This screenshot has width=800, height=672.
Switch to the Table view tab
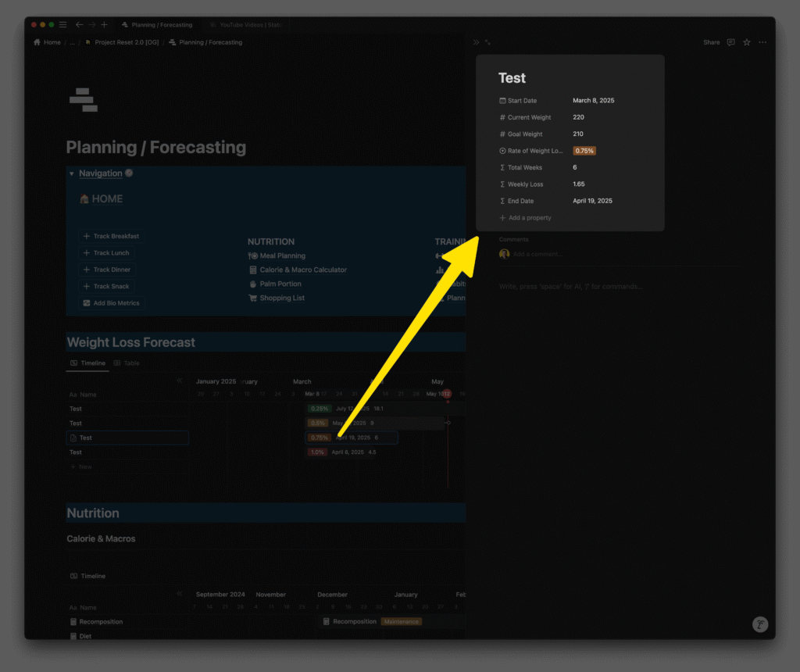click(x=127, y=363)
